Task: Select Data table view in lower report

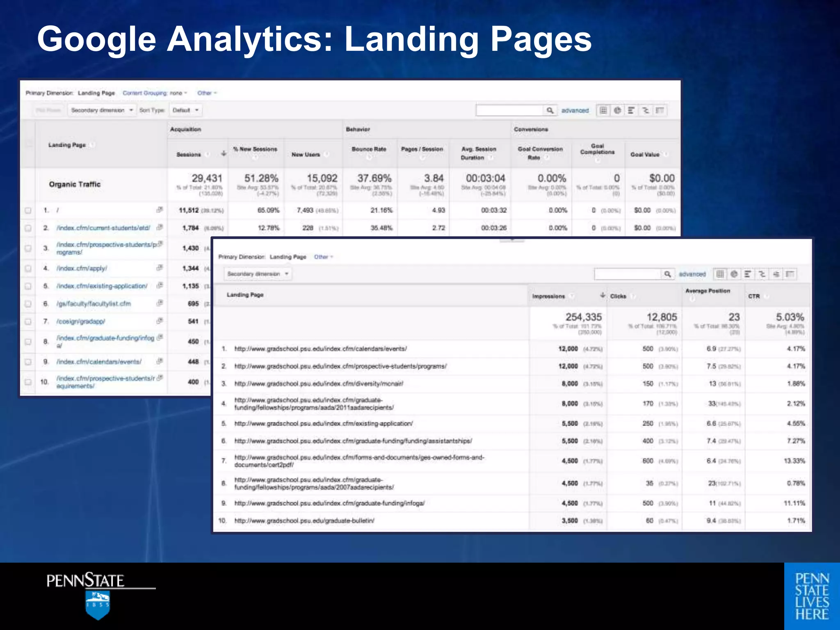Action: pos(720,274)
